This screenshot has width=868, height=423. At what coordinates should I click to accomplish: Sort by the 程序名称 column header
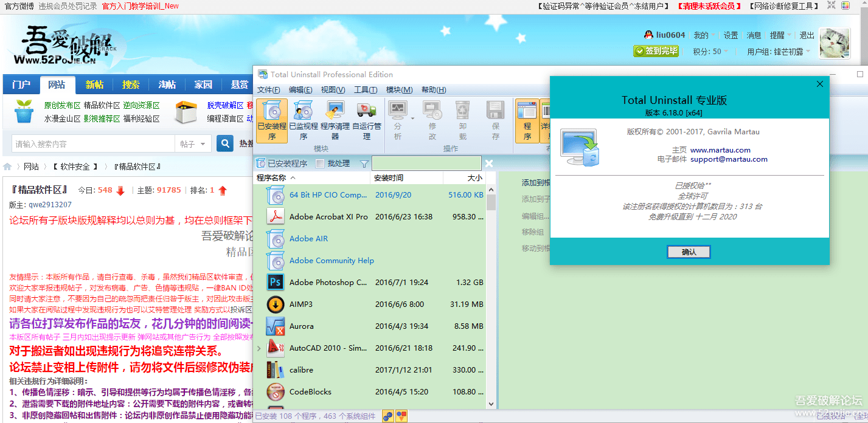pos(312,178)
